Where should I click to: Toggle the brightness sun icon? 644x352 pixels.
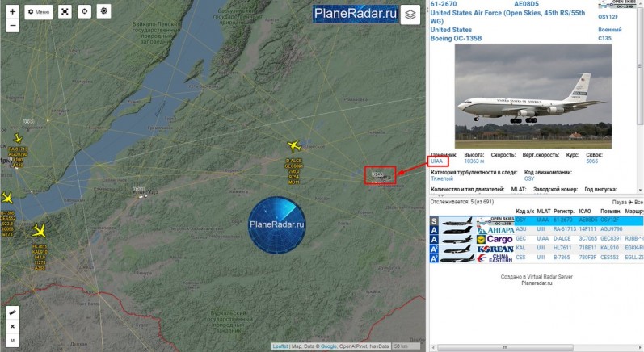coord(104,11)
